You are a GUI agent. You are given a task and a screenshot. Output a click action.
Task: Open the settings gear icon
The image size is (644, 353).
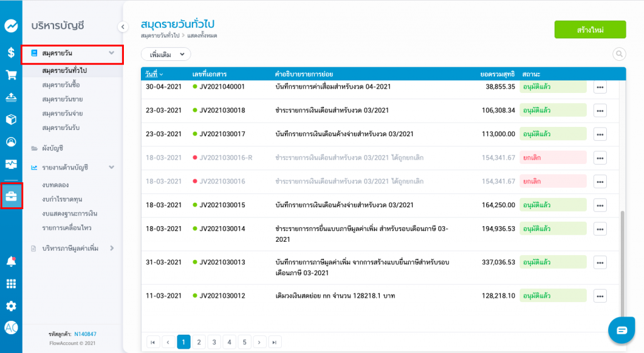(x=11, y=306)
